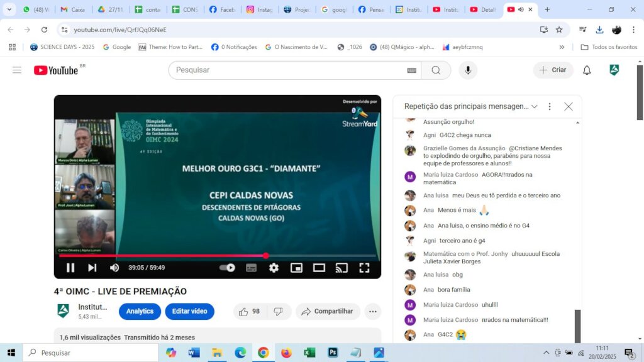Dislike the video
Viewport: 644px width, 362px height.
[279, 312]
